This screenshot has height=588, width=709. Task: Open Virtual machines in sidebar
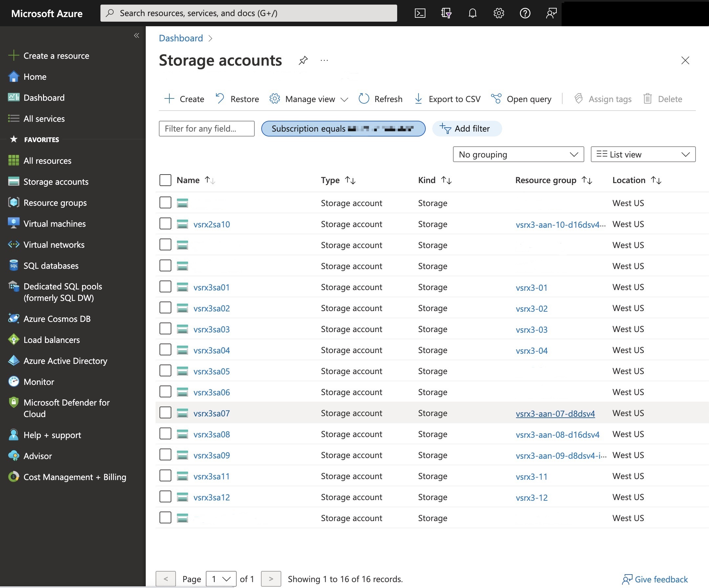pyautogui.click(x=54, y=224)
